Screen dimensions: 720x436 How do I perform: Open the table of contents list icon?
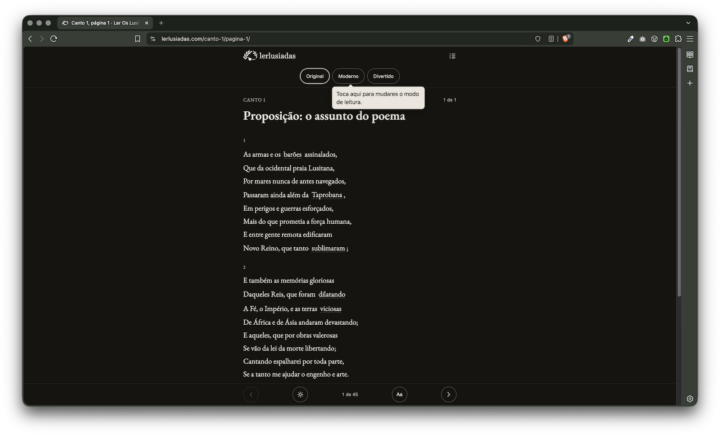coord(452,56)
